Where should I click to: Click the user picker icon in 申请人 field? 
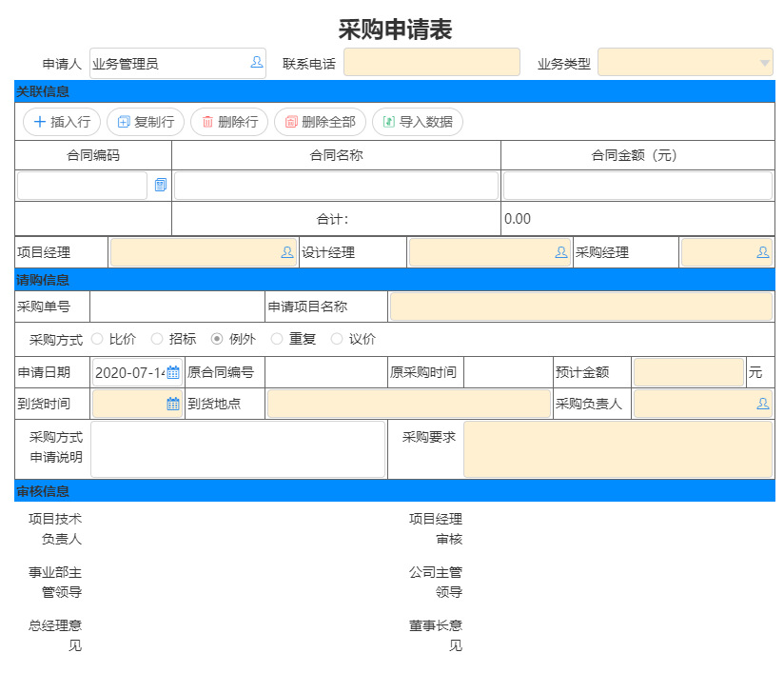pos(257,62)
